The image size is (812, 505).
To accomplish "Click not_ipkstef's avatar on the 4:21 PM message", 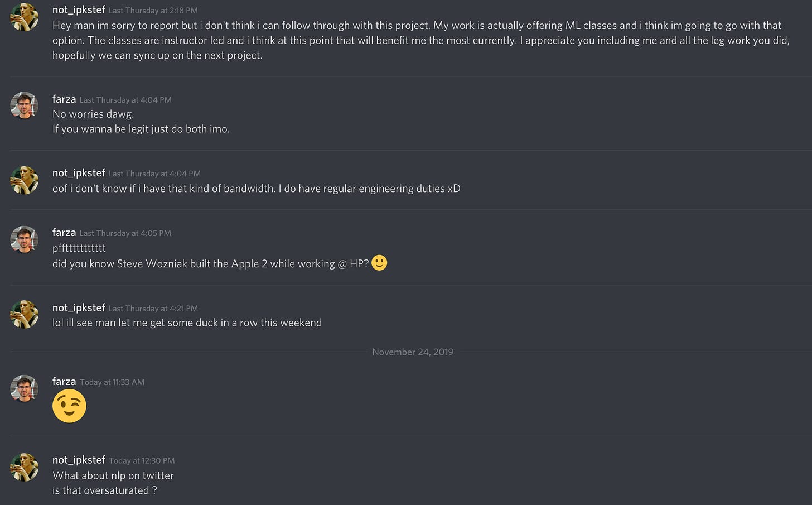I will point(25,314).
